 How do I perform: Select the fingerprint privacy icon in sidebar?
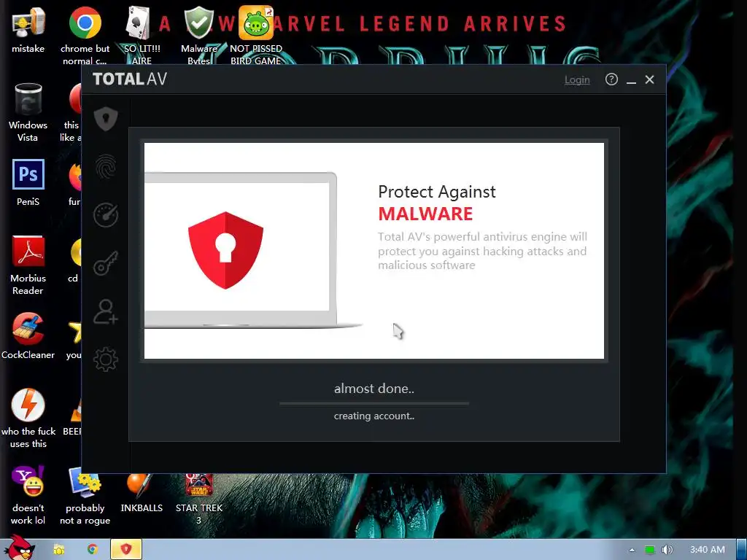pyautogui.click(x=106, y=167)
